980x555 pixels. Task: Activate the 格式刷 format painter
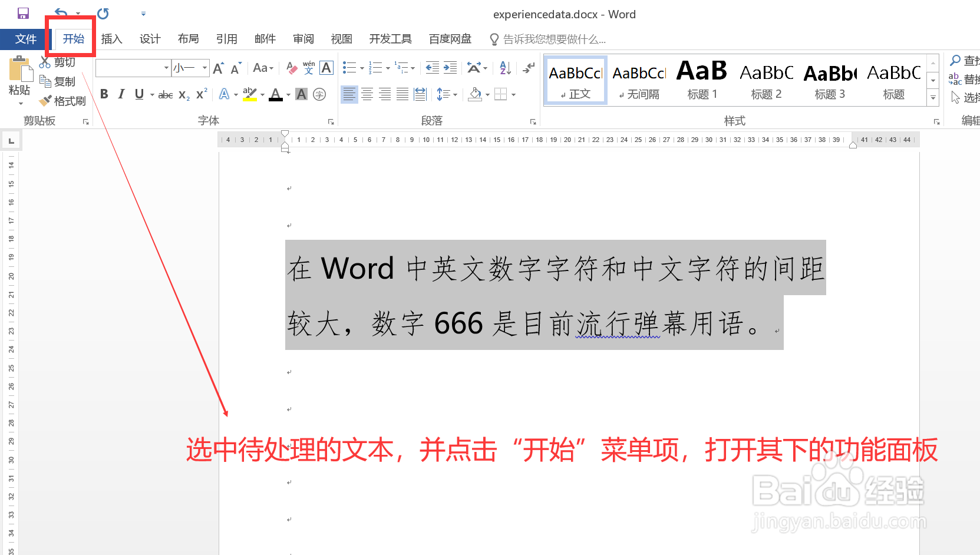click(62, 101)
